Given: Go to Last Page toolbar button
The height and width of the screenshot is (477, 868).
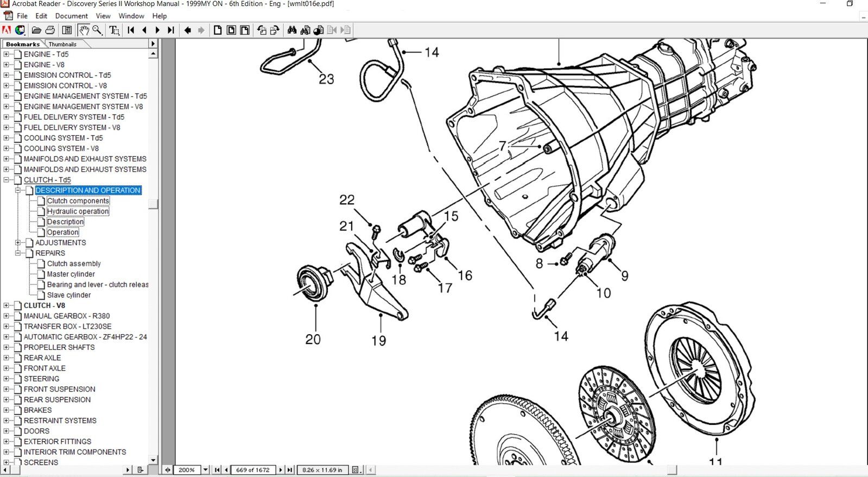Looking at the screenshot, I should (x=171, y=30).
